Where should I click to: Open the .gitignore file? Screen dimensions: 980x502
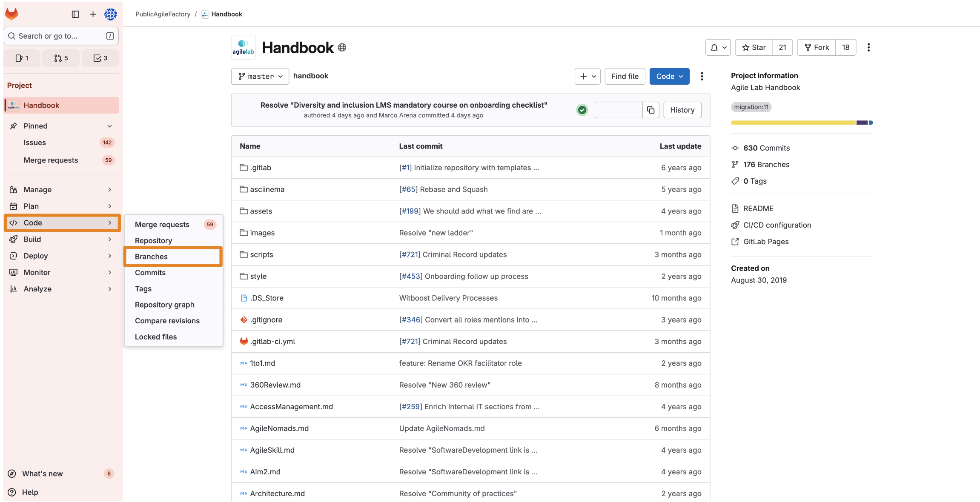[266, 320]
